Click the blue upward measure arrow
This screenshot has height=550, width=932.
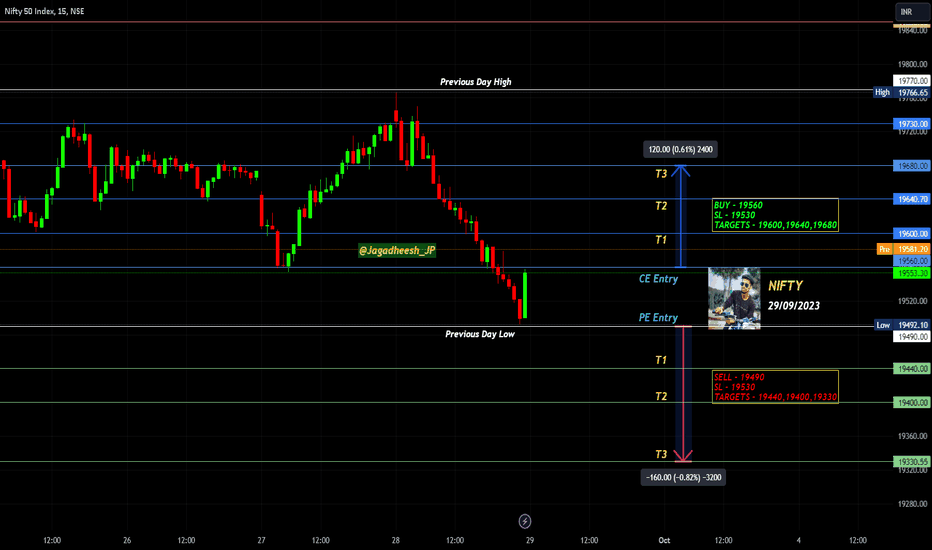point(681,216)
